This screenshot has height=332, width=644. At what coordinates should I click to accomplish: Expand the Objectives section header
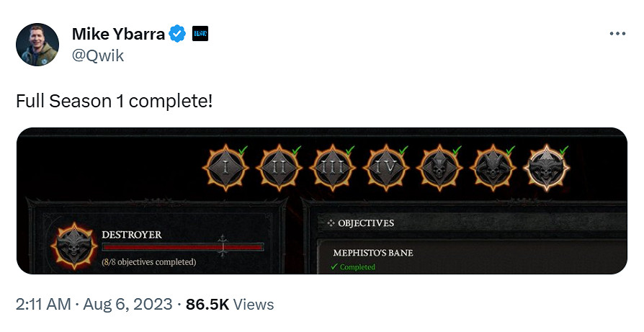point(366,223)
